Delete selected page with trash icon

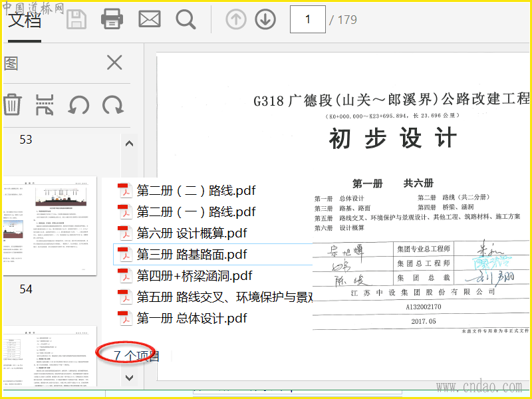click(x=12, y=104)
